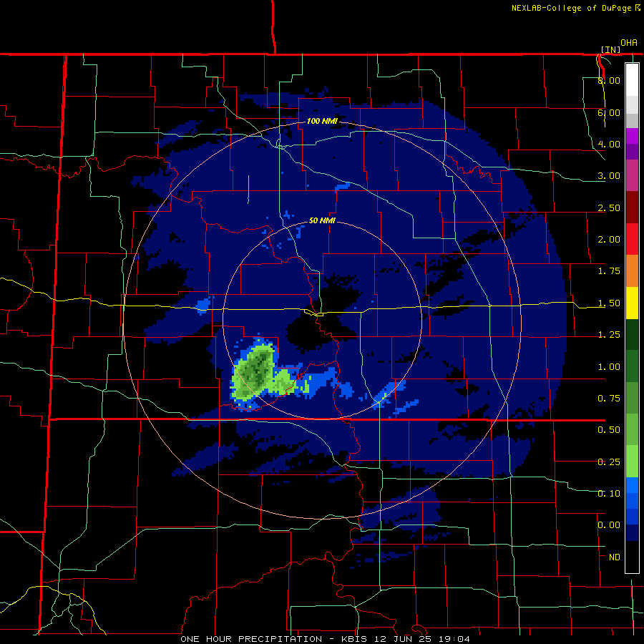The height and width of the screenshot is (644, 644).
Task: Click the 0.10 legend value
Action: coord(609,494)
